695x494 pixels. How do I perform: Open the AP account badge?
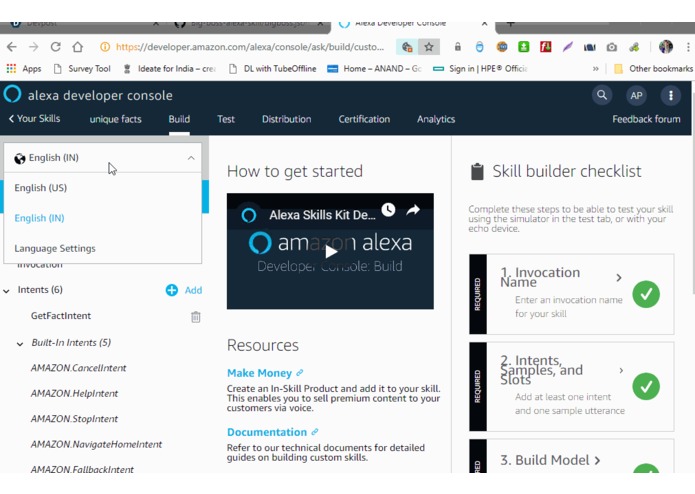(636, 95)
